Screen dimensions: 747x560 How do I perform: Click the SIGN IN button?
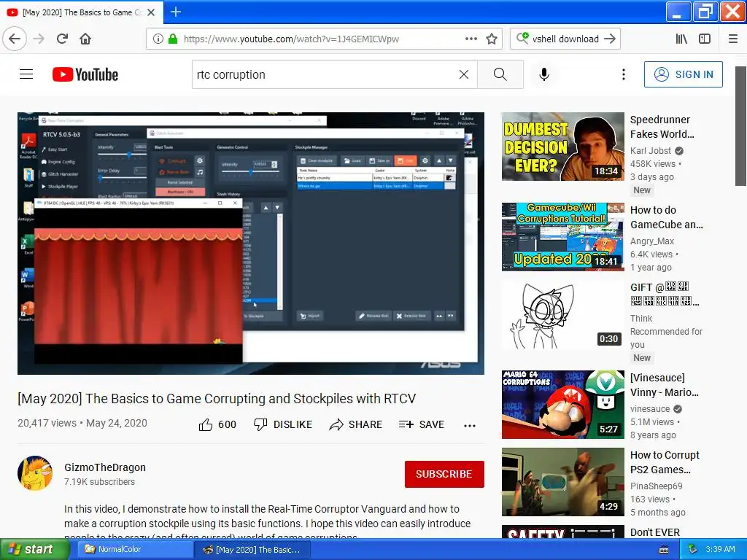pos(683,74)
